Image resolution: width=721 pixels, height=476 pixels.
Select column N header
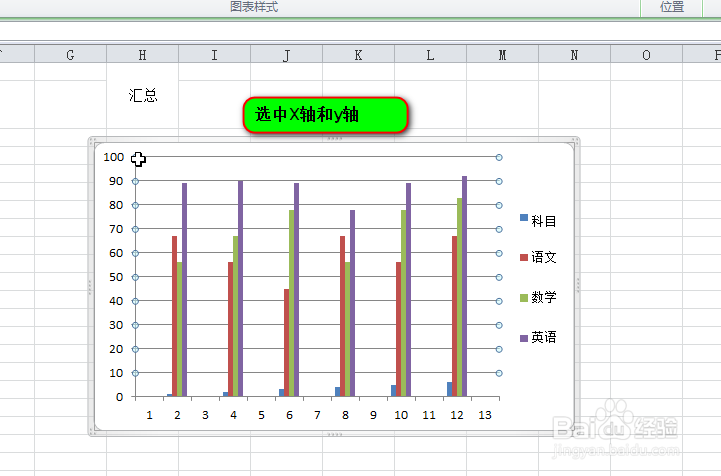point(574,55)
